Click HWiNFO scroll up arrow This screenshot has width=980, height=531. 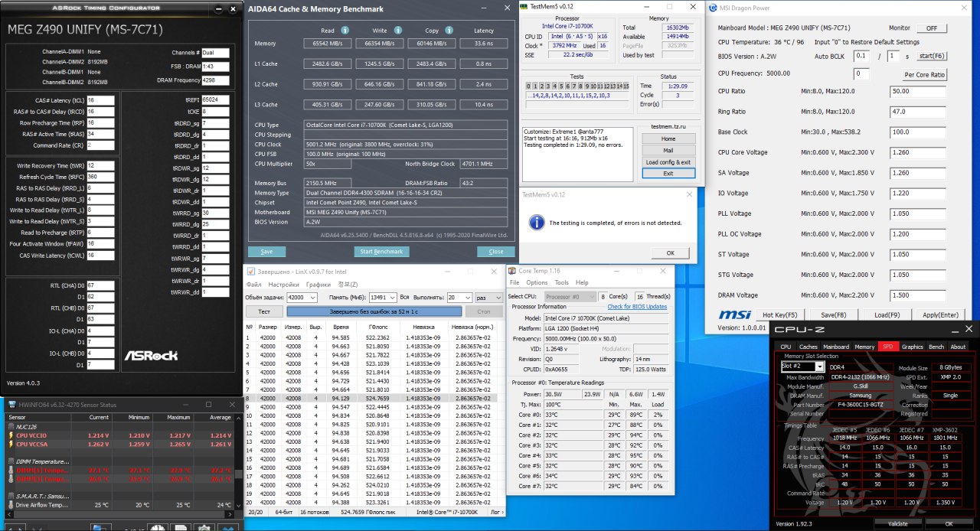coord(238,419)
